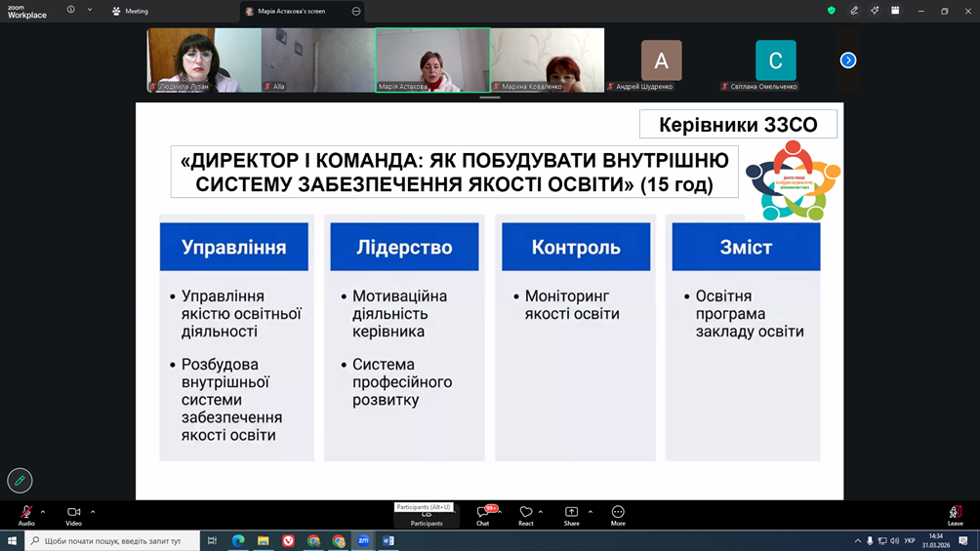Image resolution: width=980 pixels, height=551 pixels.
Task: Unmute the microphone with the Audio button
Action: 26,513
